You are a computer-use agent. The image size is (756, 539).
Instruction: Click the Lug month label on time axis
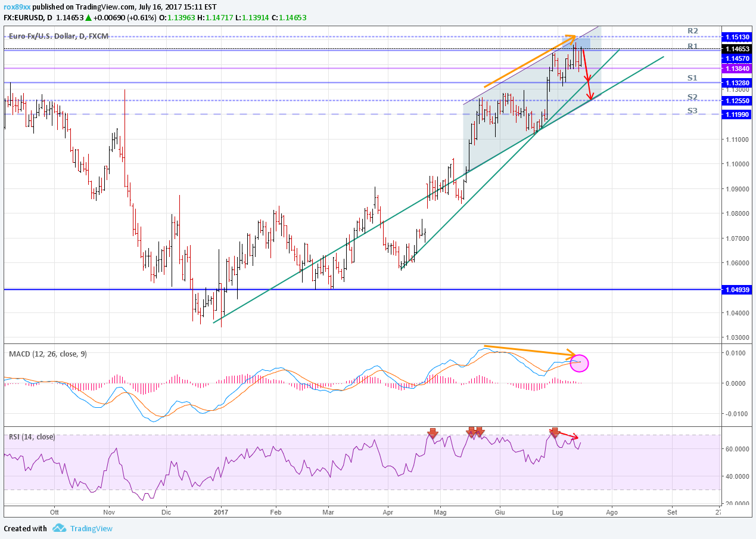tap(558, 512)
